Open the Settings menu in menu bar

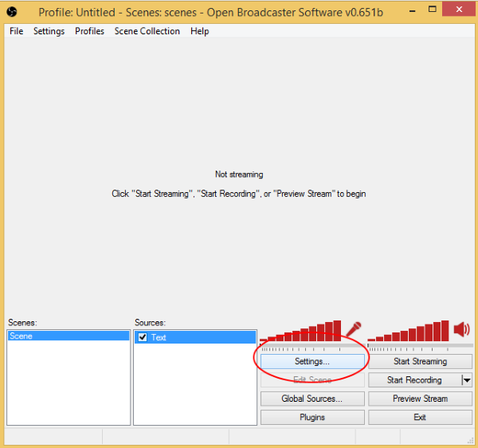[x=49, y=31]
